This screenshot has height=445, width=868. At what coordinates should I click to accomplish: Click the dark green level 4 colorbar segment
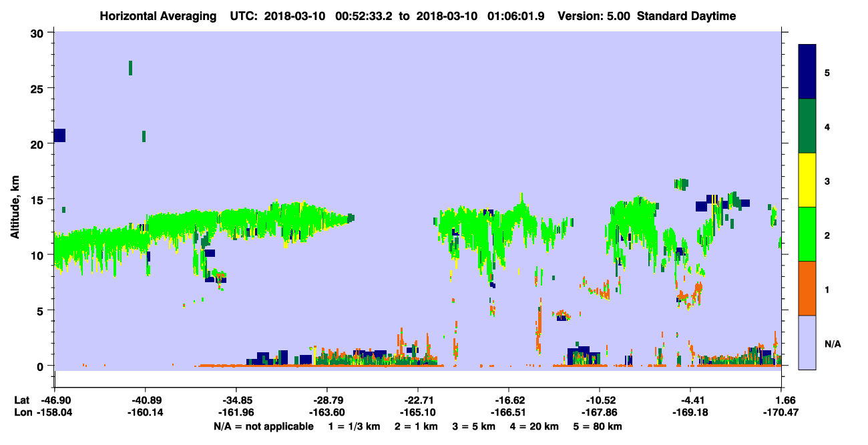pyautogui.click(x=807, y=126)
